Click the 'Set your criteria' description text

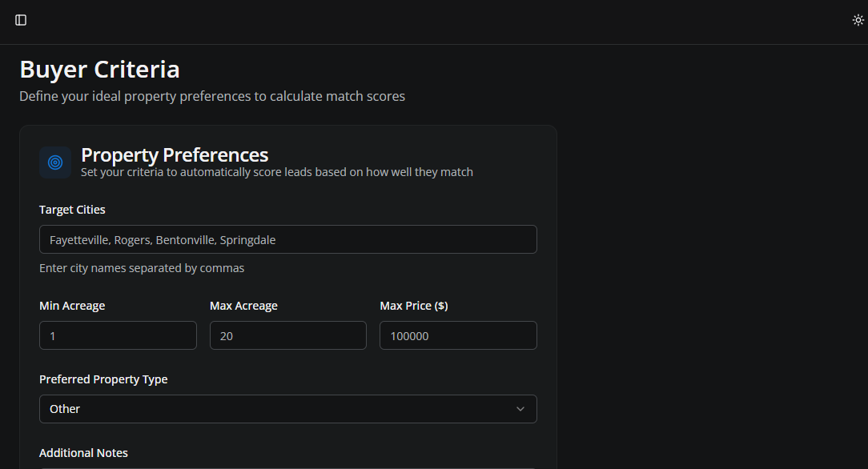pos(277,172)
